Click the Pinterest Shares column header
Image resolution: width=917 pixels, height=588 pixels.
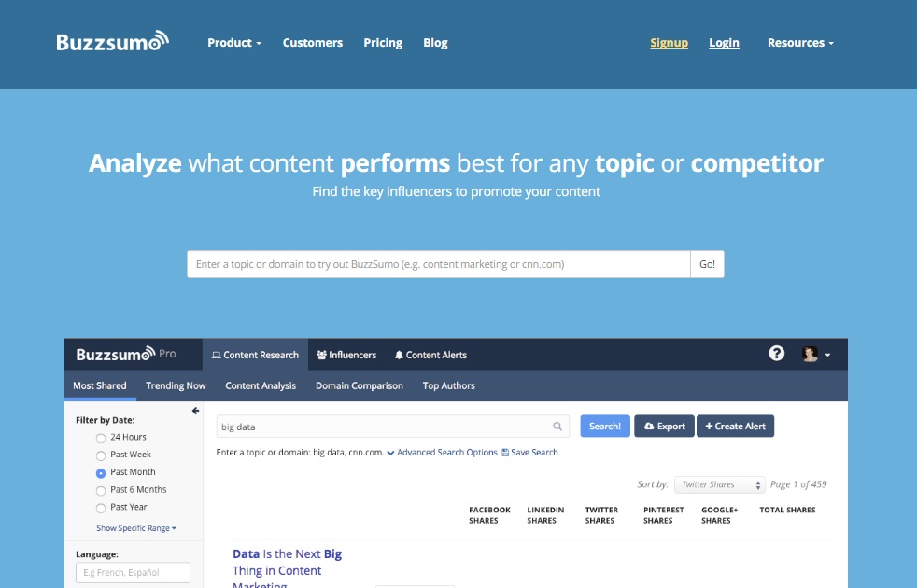pos(663,515)
